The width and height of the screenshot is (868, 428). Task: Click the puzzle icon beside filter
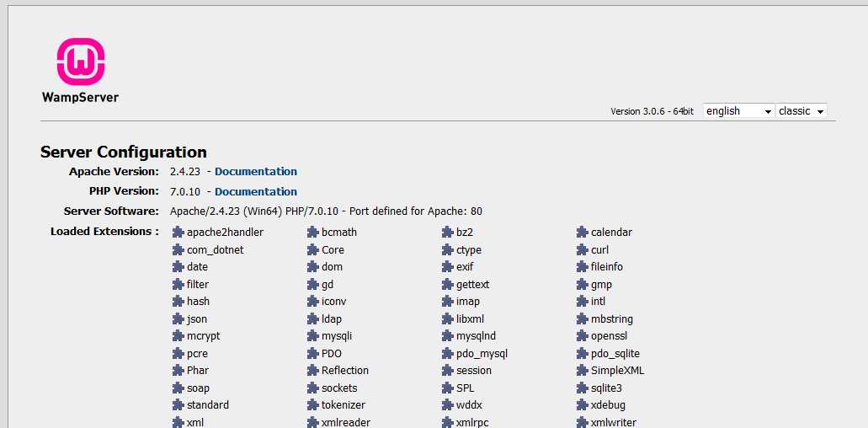click(x=178, y=284)
